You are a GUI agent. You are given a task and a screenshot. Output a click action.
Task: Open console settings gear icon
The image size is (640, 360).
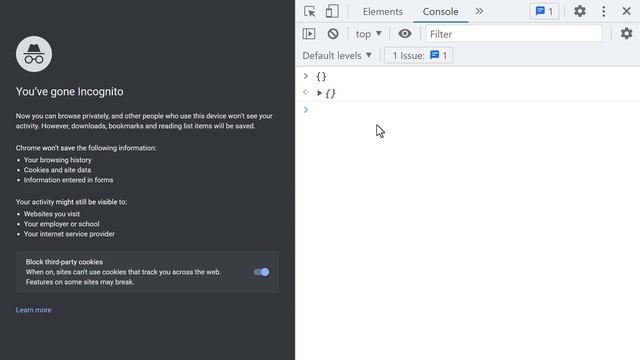[x=626, y=33]
